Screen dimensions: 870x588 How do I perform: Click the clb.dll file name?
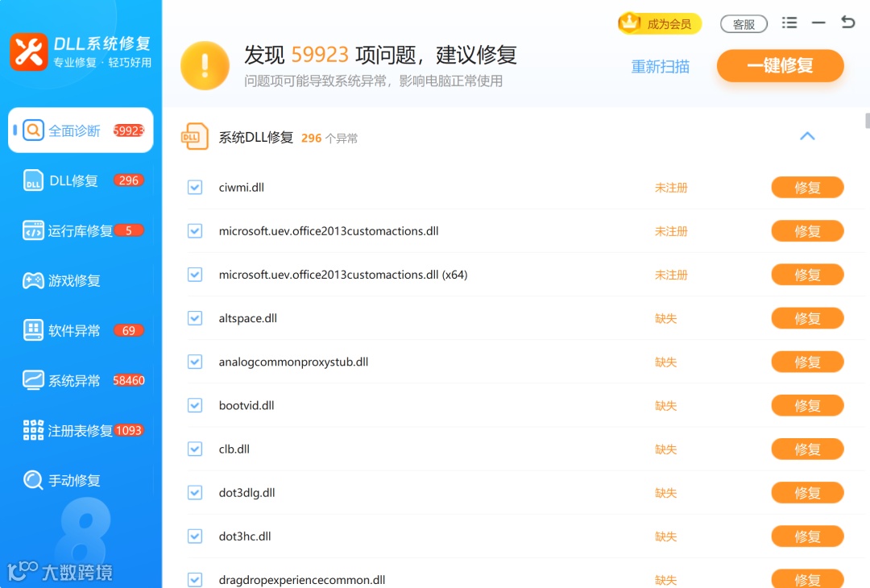pos(234,449)
